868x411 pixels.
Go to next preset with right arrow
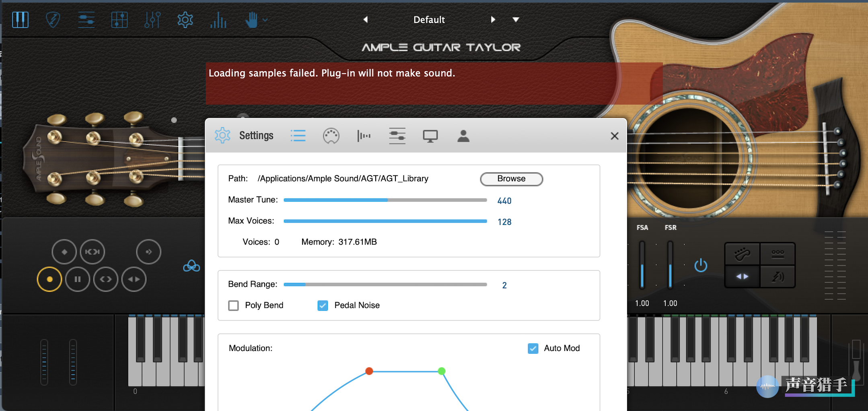coord(493,20)
